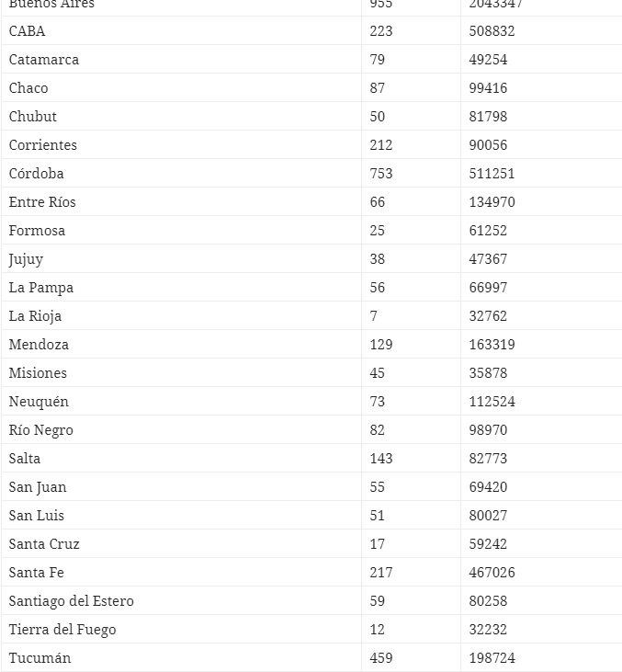The image size is (622, 672).
Task: Click the number 134970 for Entre Ríos
Action: tap(492, 202)
